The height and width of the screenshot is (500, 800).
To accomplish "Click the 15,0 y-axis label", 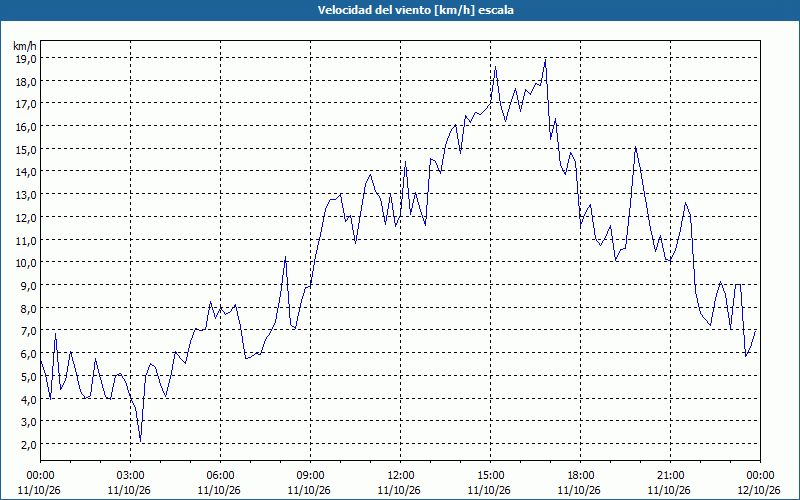I will pos(26,149).
